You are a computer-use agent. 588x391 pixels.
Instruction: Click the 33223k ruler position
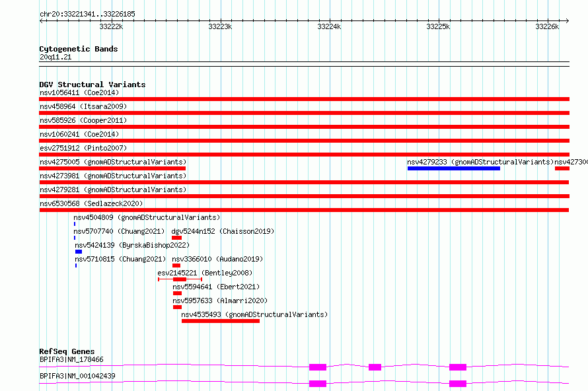(220, 26)
